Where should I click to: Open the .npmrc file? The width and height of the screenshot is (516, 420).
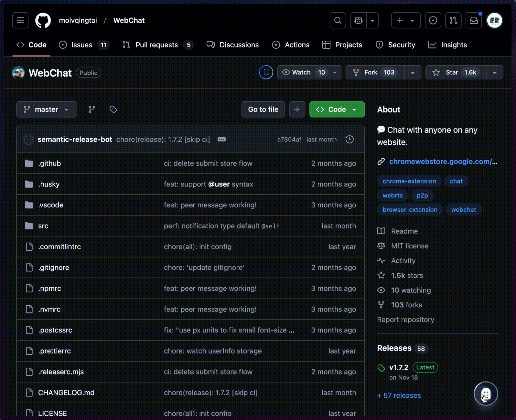coord(49,289)
